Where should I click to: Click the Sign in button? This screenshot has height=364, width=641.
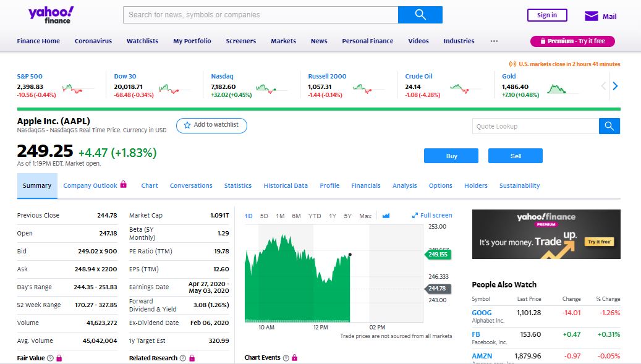click(547, 15)
